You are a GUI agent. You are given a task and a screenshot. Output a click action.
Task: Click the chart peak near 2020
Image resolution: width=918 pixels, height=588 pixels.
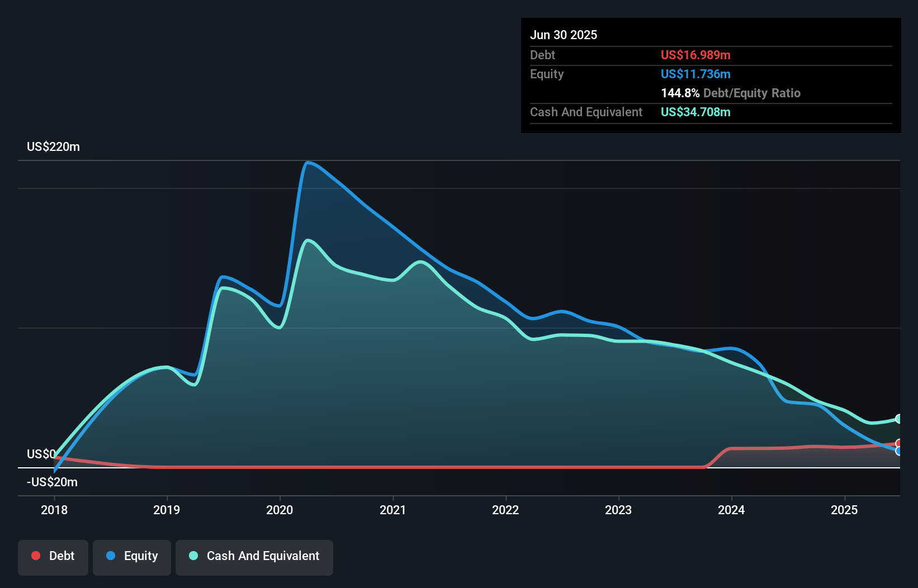click(x=309, y=162)
